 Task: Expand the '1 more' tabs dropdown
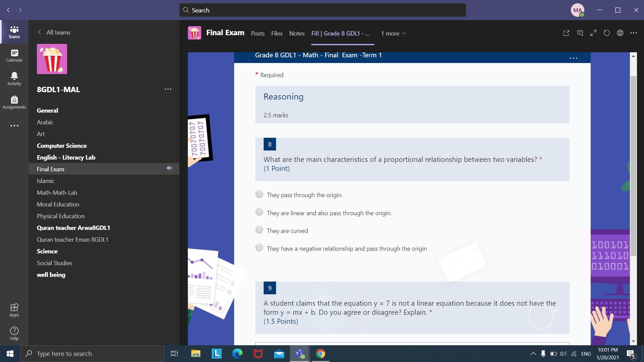393,34
